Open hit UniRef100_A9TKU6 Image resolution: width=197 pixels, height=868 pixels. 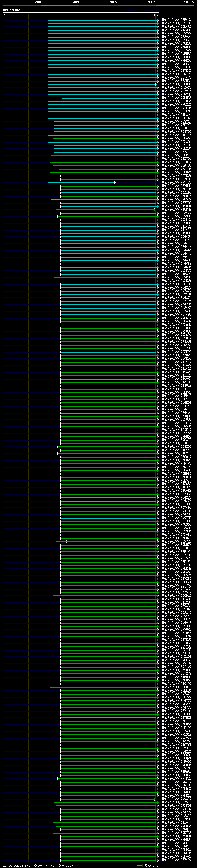[176, 176]
